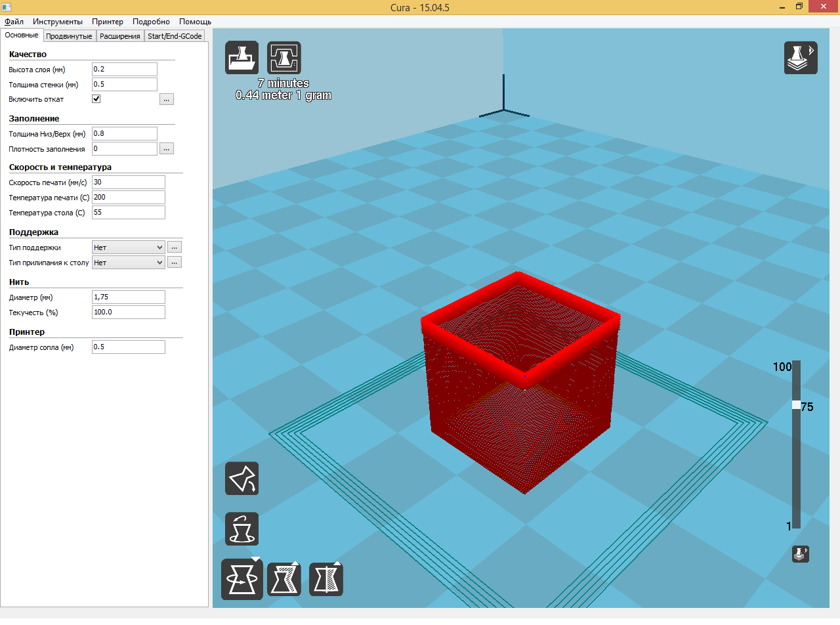Click the Reset rotation icon

[241, 528]
